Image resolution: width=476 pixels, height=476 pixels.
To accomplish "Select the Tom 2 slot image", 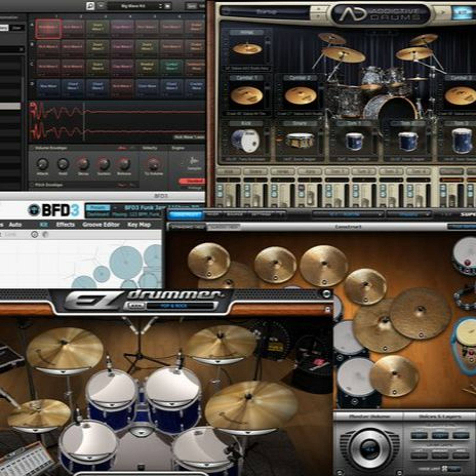I will (408, 141).
